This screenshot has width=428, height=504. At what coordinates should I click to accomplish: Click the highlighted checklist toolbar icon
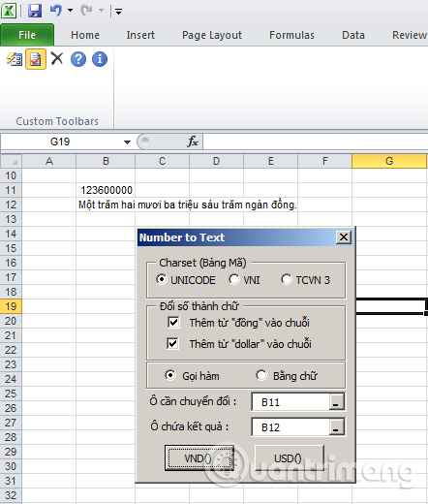point(36,59)
